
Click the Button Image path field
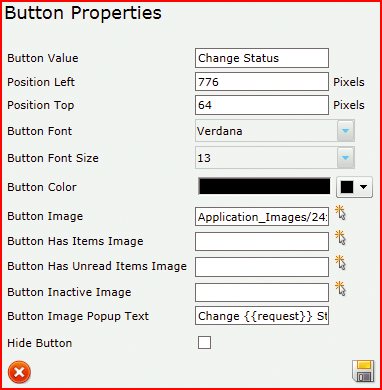pos(262,217)
